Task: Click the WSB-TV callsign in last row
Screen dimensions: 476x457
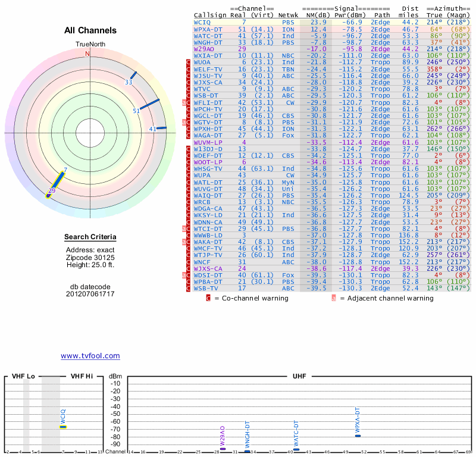Action: click(205, 289)
